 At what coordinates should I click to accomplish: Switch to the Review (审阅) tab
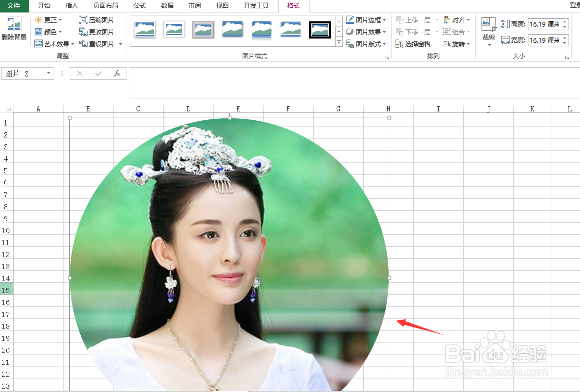click(194, 6)
